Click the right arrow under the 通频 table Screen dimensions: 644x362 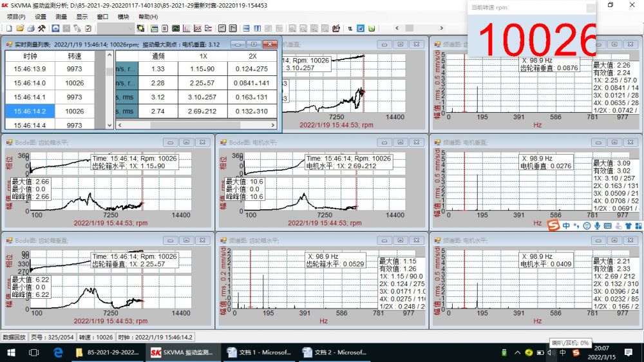coord(272,125)
